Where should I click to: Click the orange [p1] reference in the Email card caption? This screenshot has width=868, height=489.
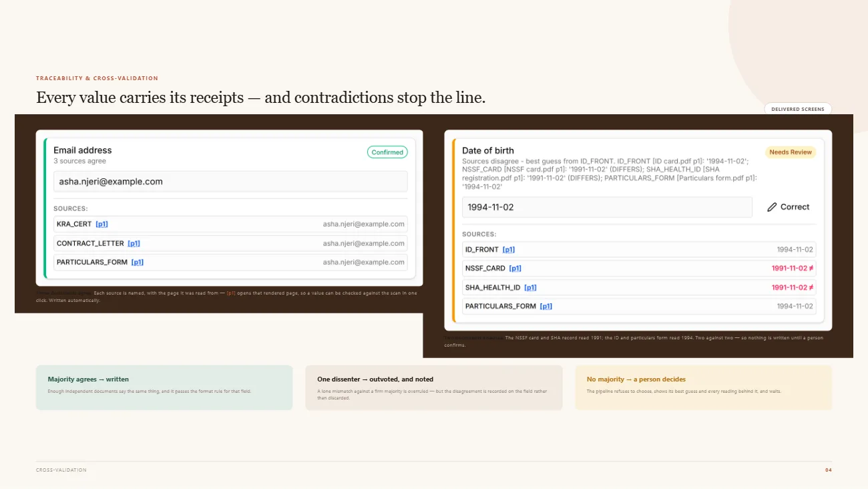point(231,293)
